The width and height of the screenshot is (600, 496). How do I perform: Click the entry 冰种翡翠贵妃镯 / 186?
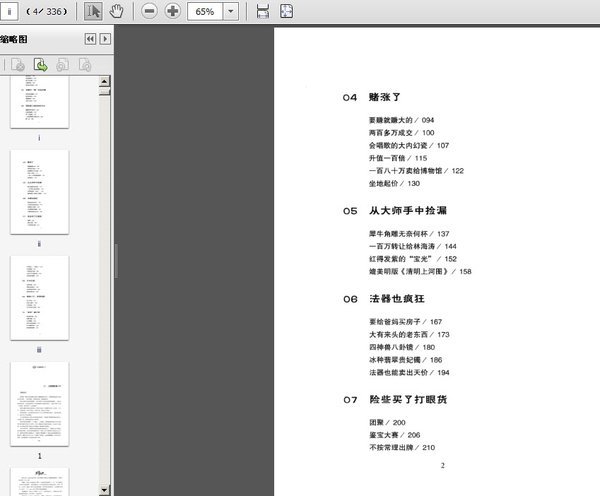pos(406,360)
